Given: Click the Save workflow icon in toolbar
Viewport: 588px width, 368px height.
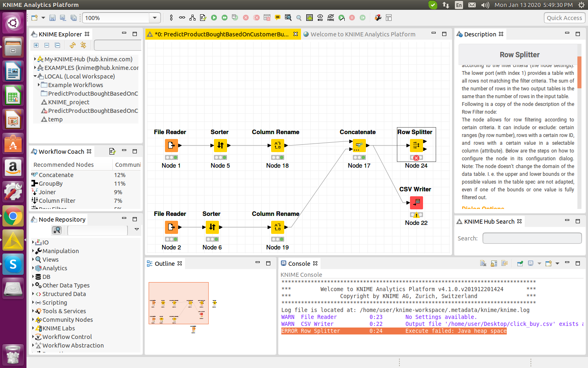Looking at the screenshot, I should tap(52, 18).
